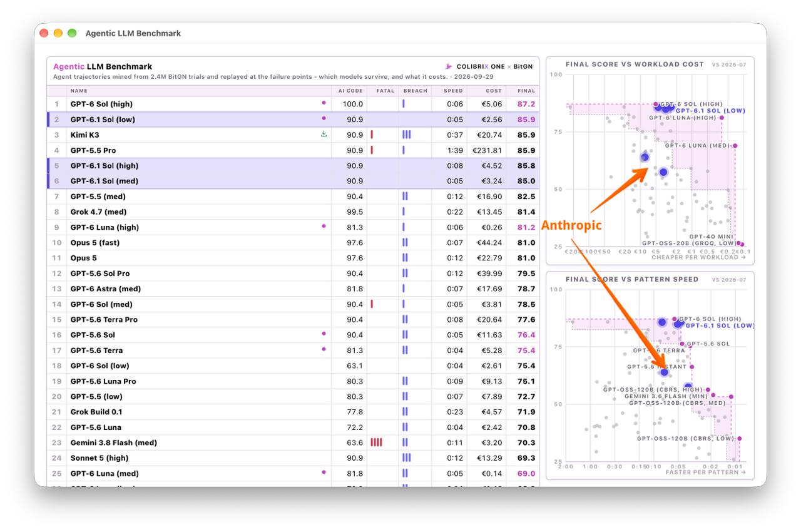This screenshot has width=801, height=532.
Task: Click the VS 2026-07 label on cost chart
Action: click(729, 64)
